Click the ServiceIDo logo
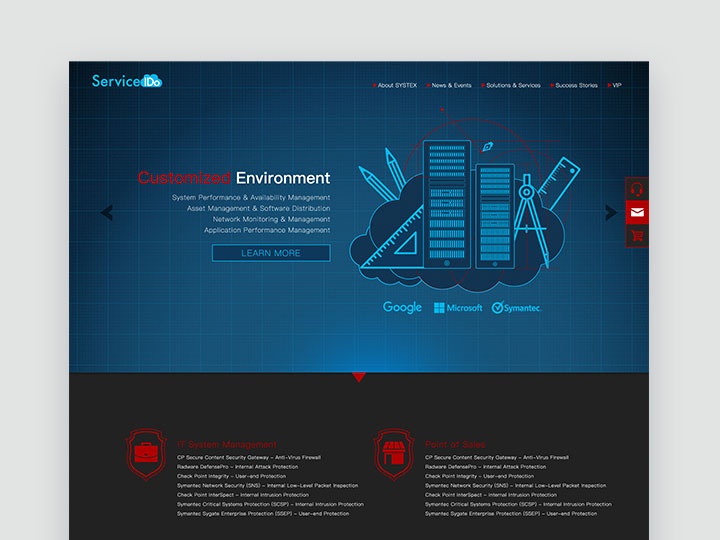 pos(127,81)
